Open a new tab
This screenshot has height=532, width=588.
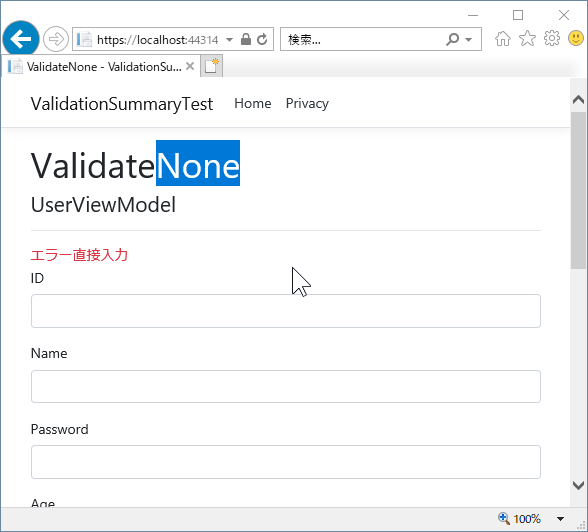click(x=212, y=66)
